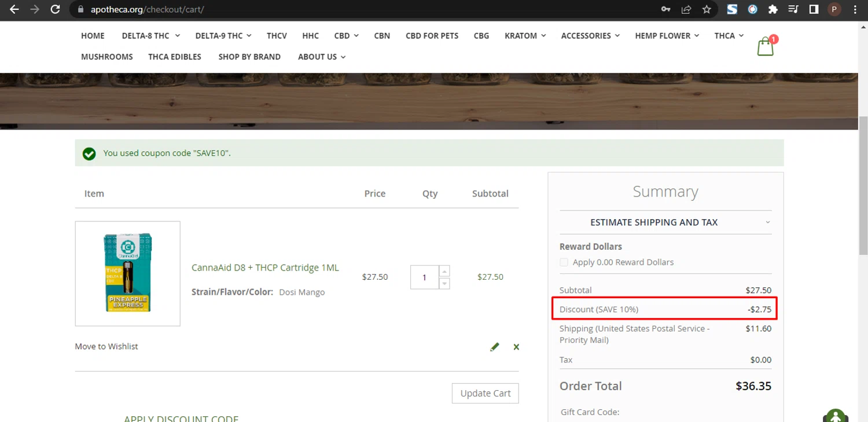Image resolution: width=868 pixels, height=422 pixels.
Task: Open the blue S browser extension
Action: [x=732, y=9]
